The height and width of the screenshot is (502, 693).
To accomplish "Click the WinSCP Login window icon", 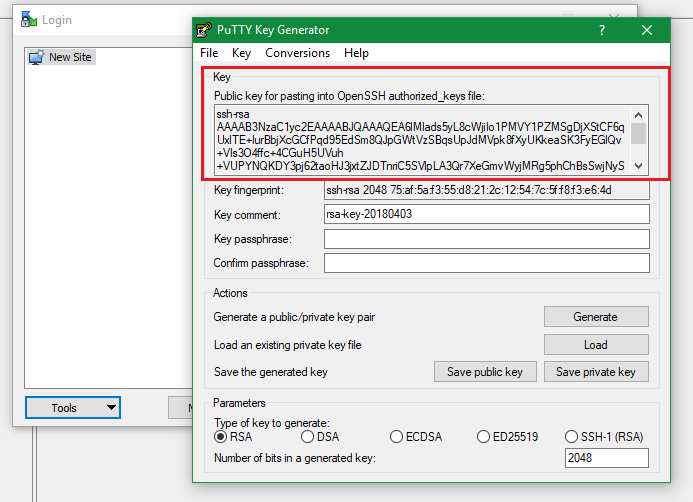I will [x=29, y=19].
